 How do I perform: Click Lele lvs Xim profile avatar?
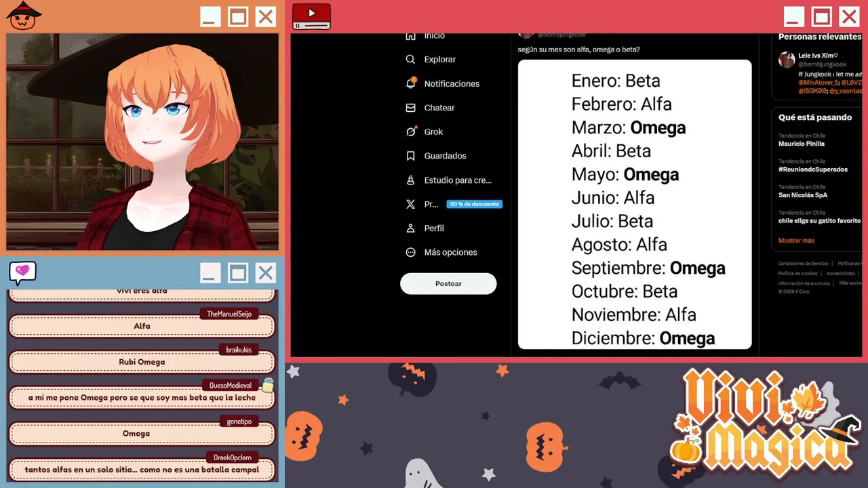(x=787, y=60)
